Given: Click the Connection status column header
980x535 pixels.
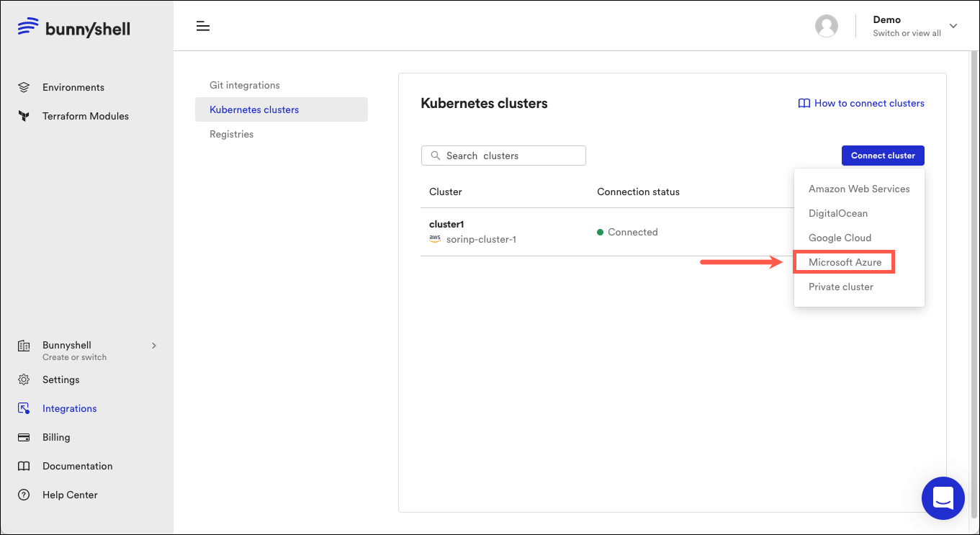Looking at the screenshot, I should [638, 192].
